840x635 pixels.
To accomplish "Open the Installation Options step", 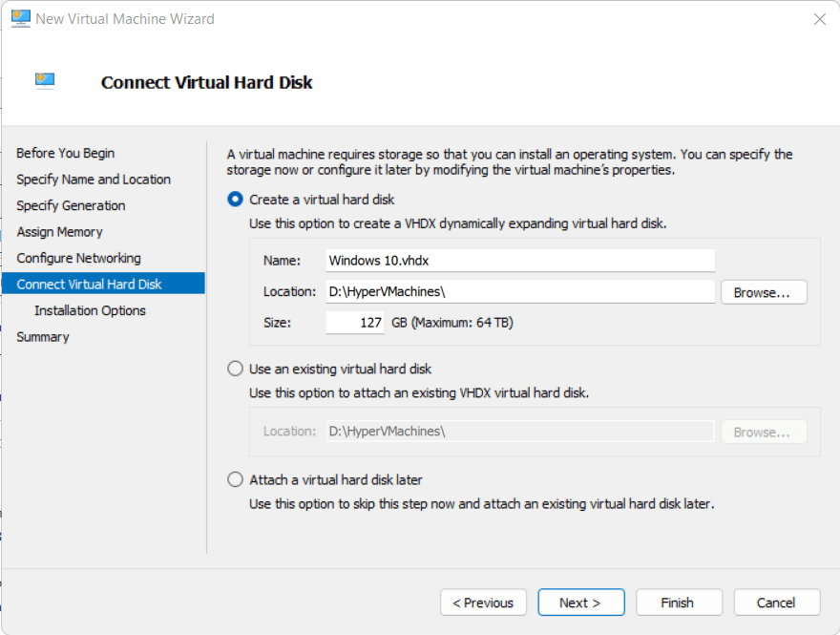I will click(x=90, y=310).
